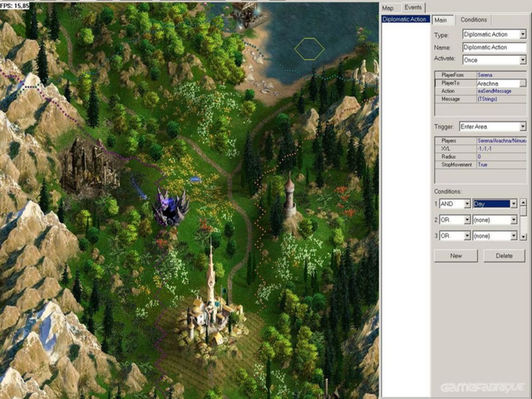The width and height of the screenshot is (532, 399).
Task: Click the Delete button
Action: tap(504, 256)
